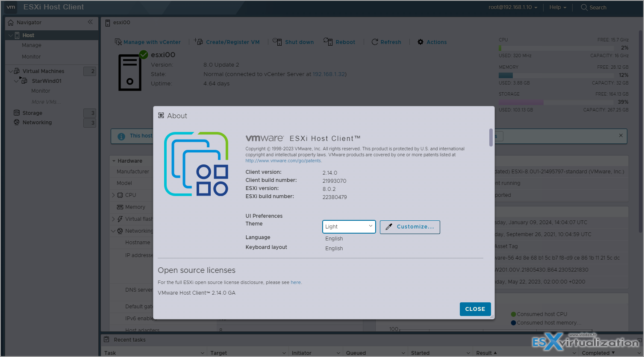Click the Reboot icon in toolbar
This screenshot has width=644, height=357.
click(328, 41)
